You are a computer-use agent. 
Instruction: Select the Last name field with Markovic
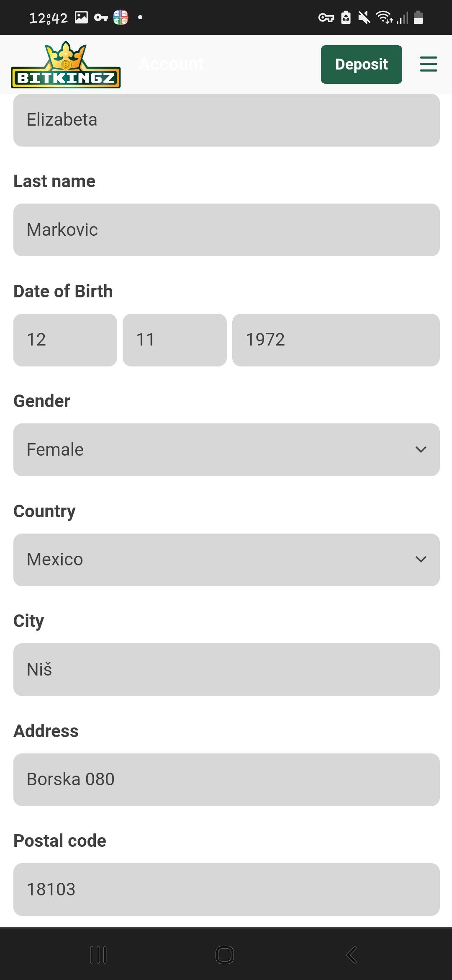[x=226, y=230]
